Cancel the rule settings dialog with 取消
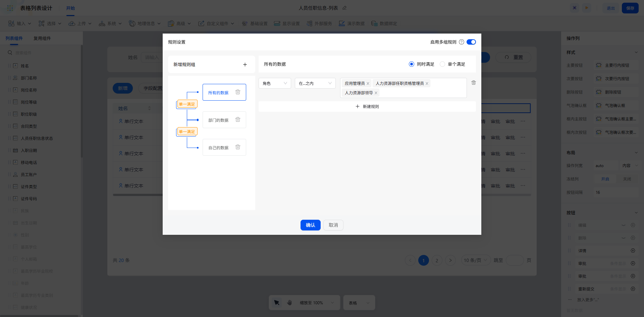 [333, 225]
